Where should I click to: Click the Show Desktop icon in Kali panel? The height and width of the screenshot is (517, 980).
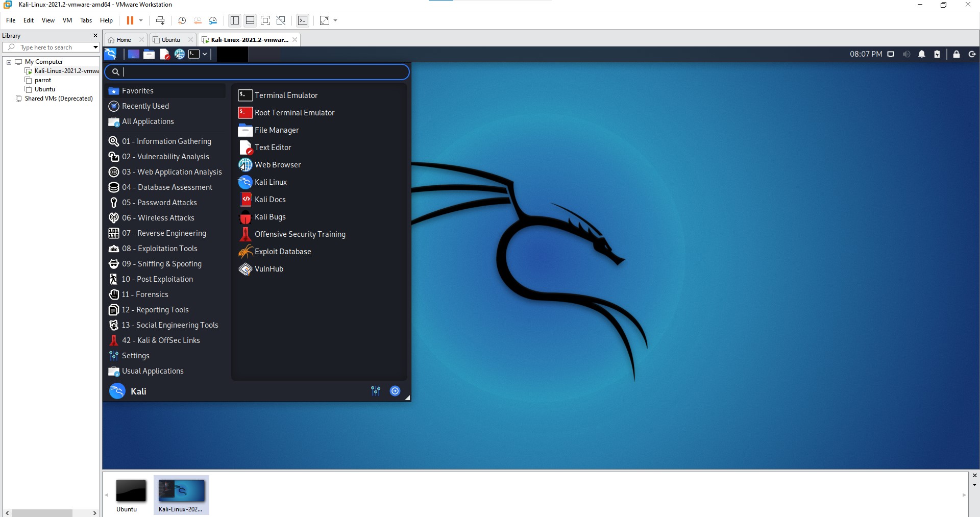tap(134, 54)
